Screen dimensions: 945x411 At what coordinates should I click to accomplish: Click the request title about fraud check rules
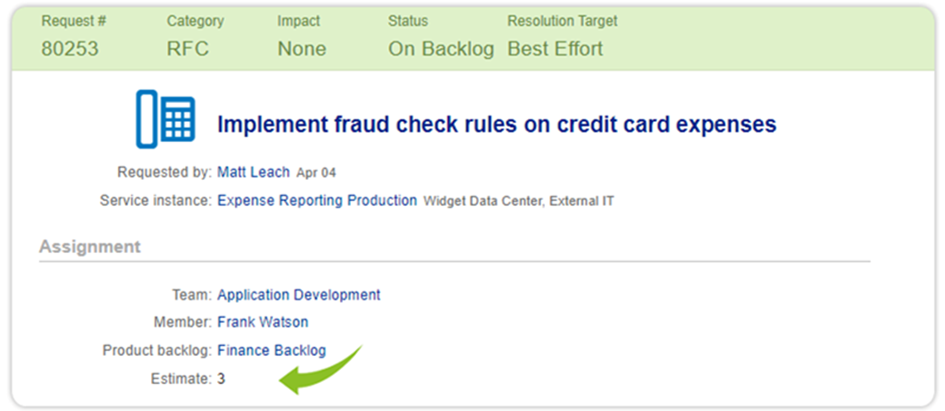click(x=497, y=125)
